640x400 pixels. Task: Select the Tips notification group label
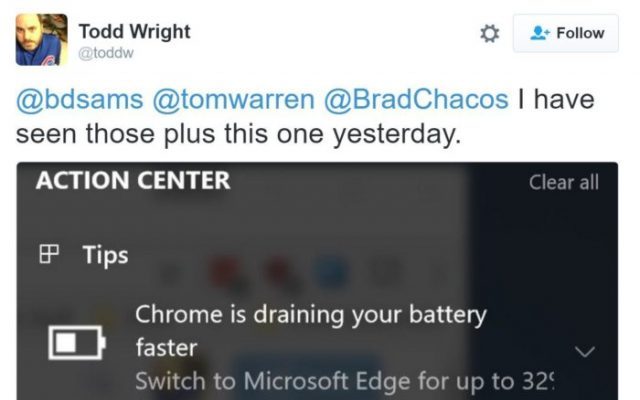click(x=105, y=256)
